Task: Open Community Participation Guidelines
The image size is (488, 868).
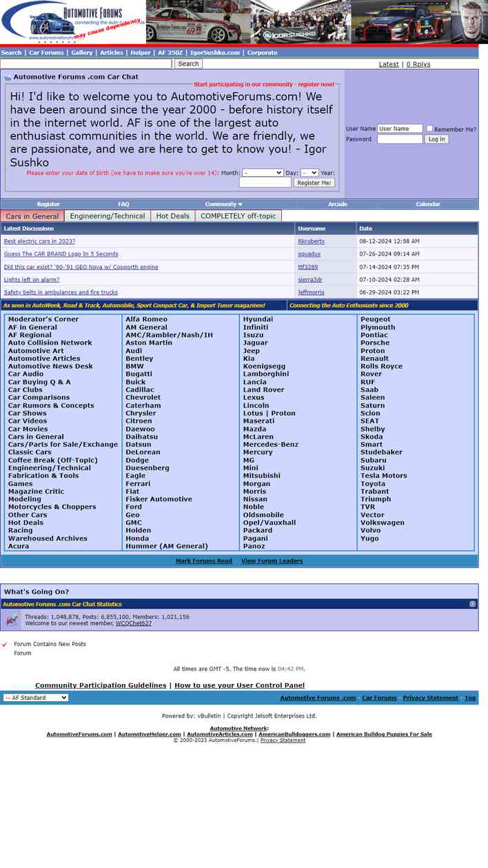Action: coord(101,685)
